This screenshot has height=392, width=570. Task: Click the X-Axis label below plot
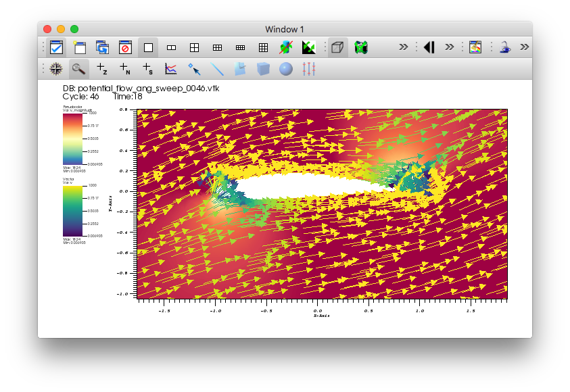[321, 316]
